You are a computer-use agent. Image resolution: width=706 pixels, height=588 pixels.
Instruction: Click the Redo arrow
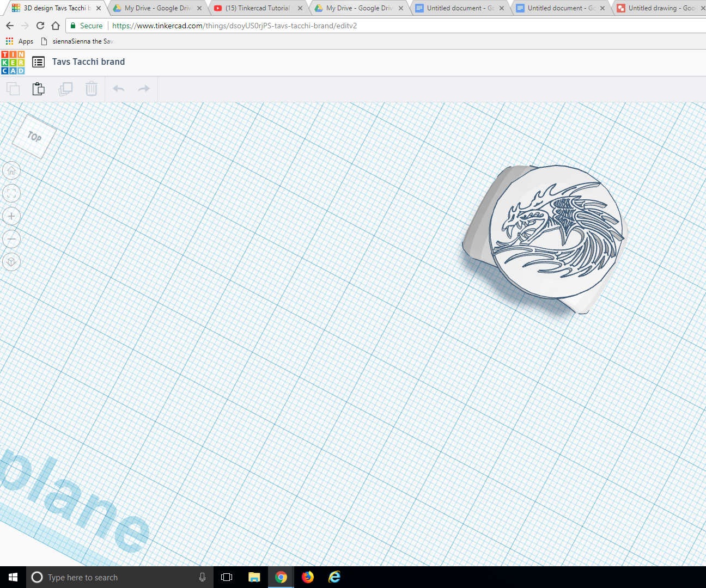point(144,89)
